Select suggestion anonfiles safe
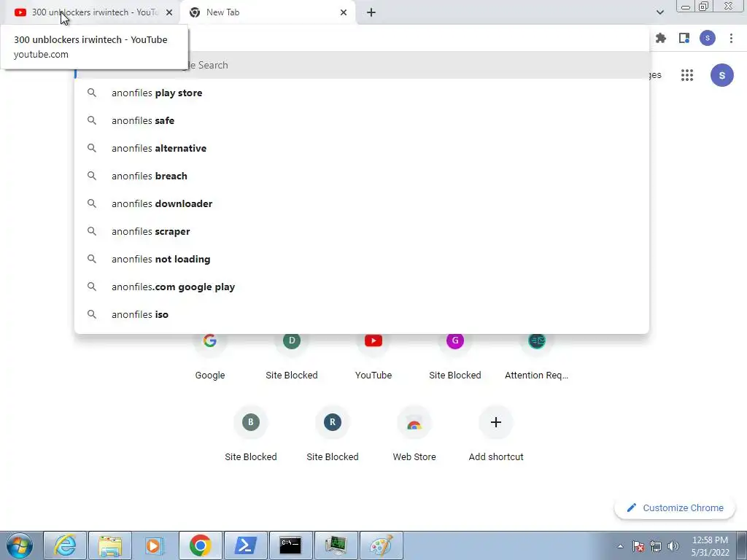 pos(362,120)
